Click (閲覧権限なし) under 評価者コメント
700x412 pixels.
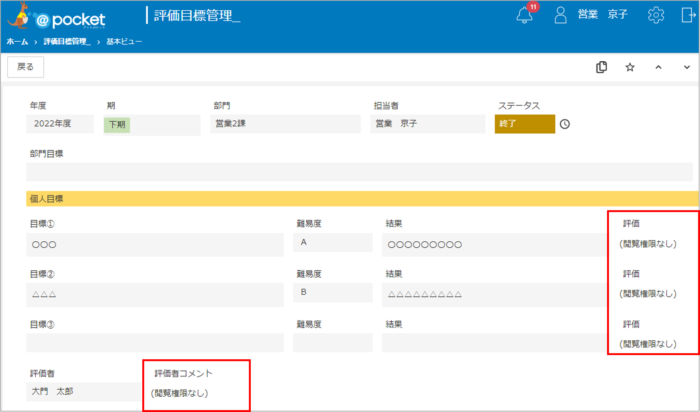[x=179, y=393]
